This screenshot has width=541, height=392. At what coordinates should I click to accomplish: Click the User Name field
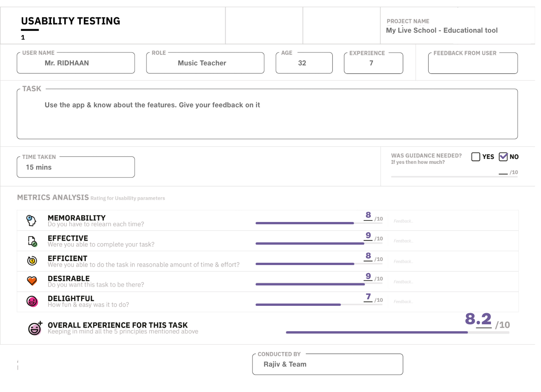[x=76, y=63]
